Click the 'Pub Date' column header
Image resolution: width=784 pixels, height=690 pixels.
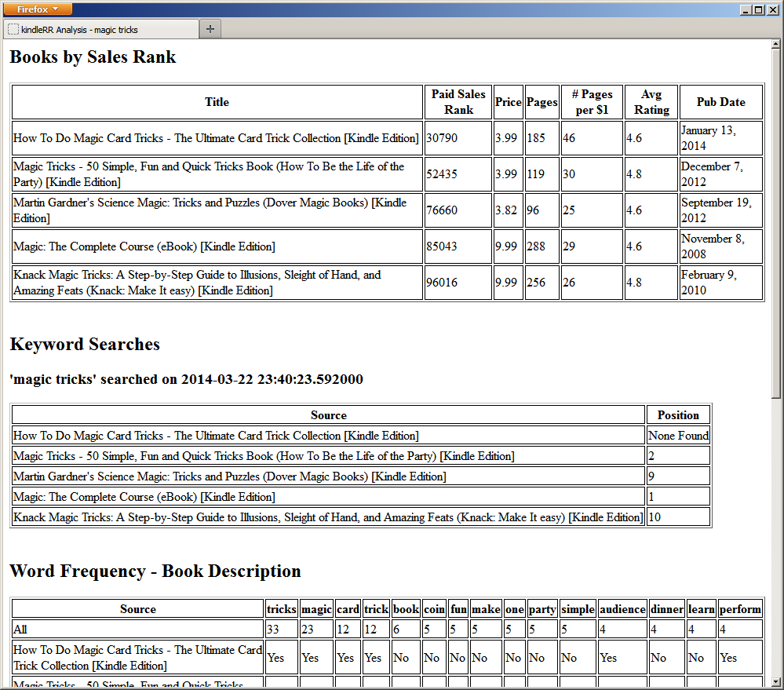[721, 102]
